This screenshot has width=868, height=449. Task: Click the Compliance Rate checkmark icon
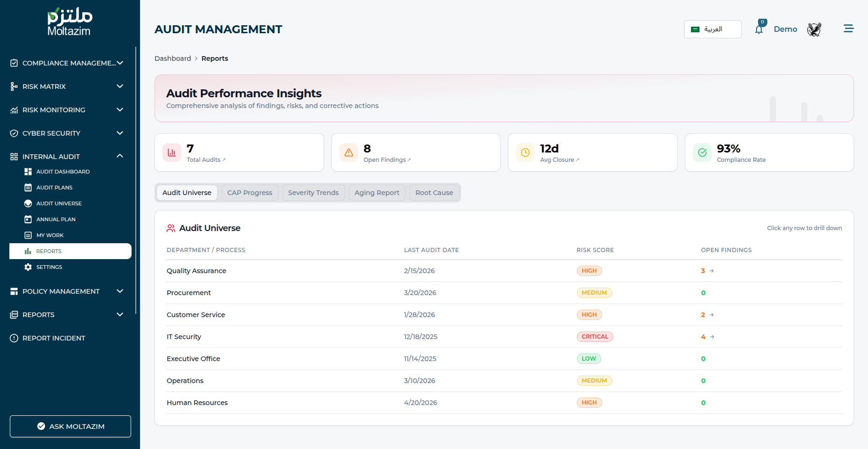702,152
